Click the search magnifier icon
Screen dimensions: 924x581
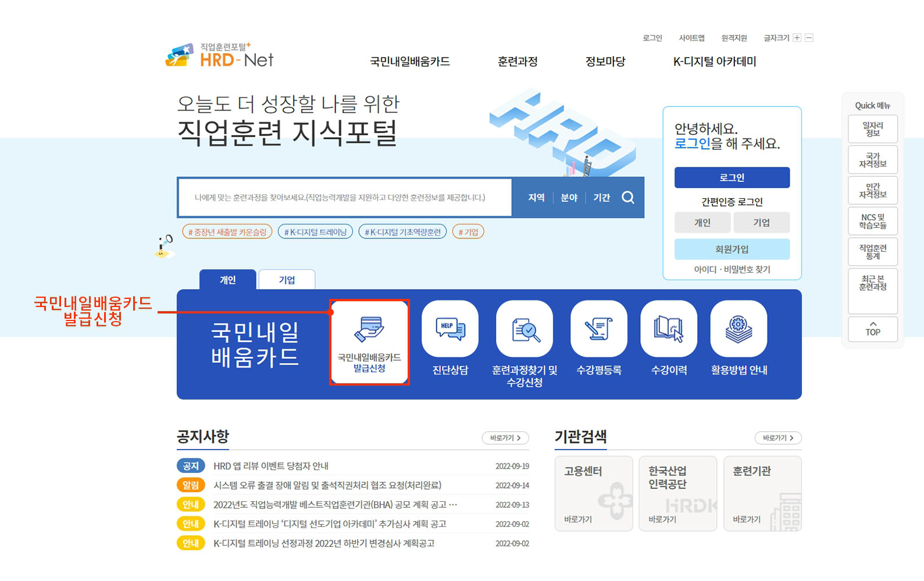[x=628, y=198]
